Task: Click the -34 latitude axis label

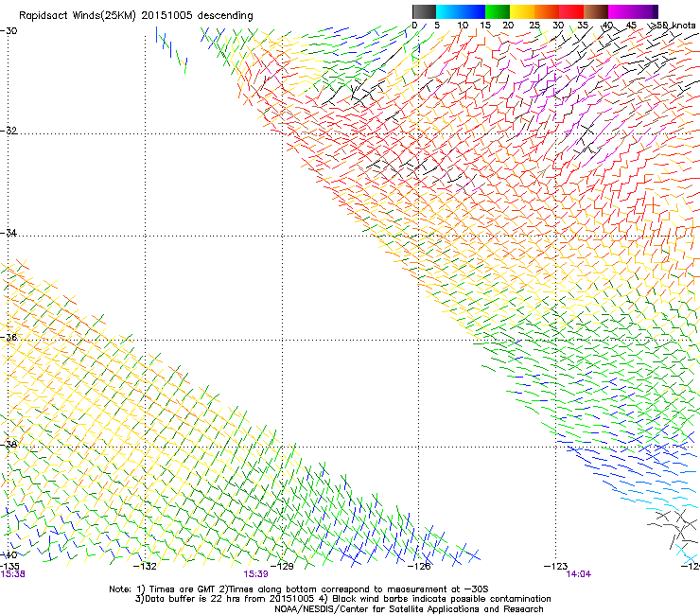Action: 9,233
